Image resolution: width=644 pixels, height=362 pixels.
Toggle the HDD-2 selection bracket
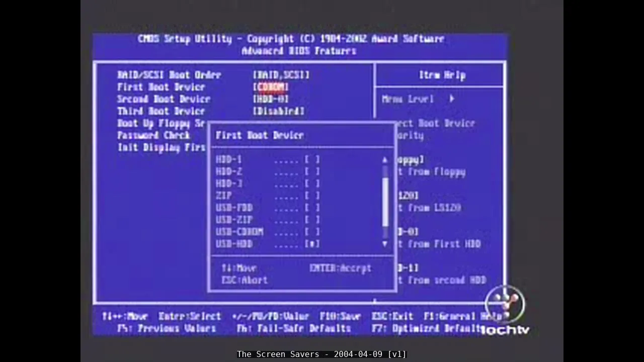[x=312, y=171]
